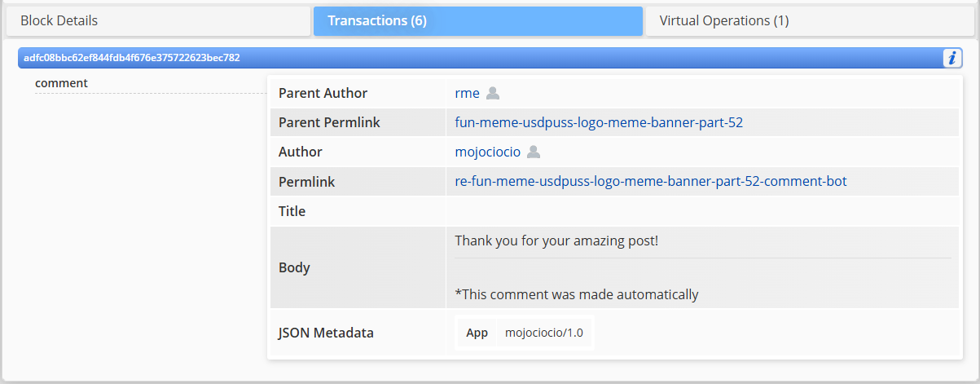Click the "This comment was made automatically" line

click(x=576, y=294)
